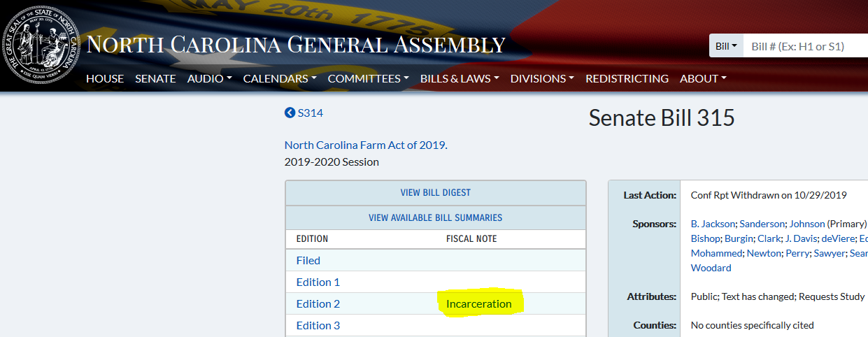Click the Sponsors: label
868x337 pixels.
[654, 224]
